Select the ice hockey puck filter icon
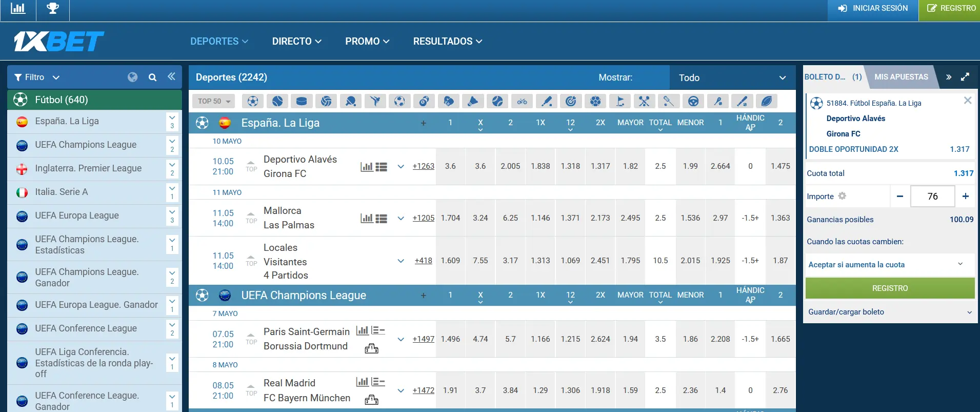 (x=302, y=101)
